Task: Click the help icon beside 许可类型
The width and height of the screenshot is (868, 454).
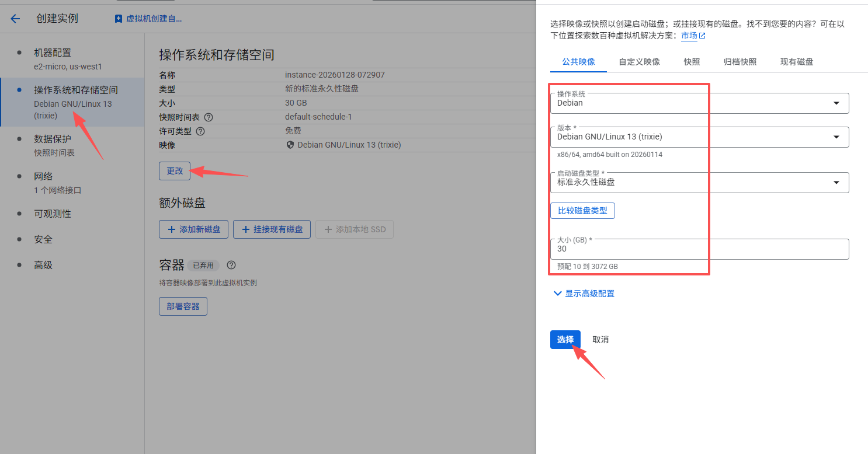Action: tap(200, 131)
